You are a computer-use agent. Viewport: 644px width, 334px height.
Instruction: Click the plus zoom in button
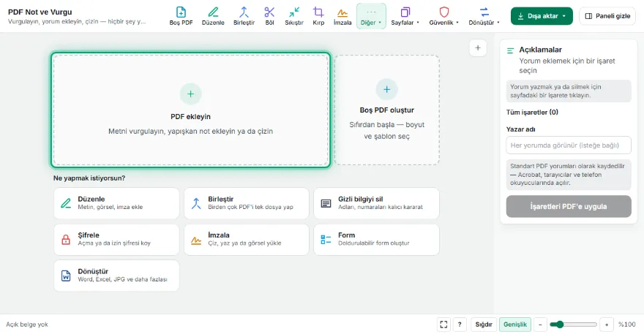pyautogui.click(x=607, y=324)
